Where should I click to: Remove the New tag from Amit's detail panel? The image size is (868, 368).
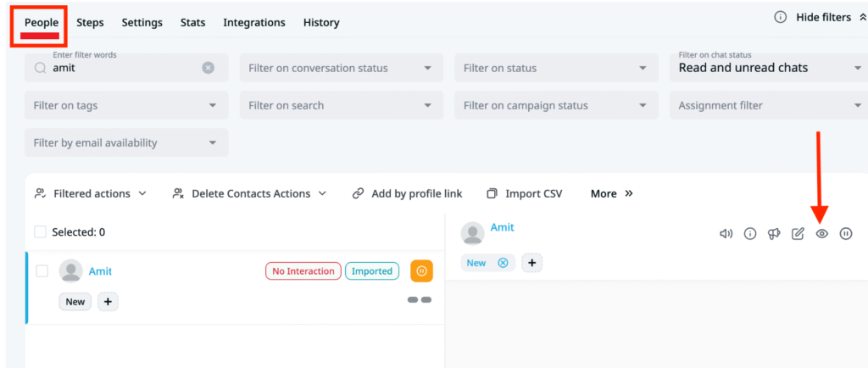coord(503,263)
